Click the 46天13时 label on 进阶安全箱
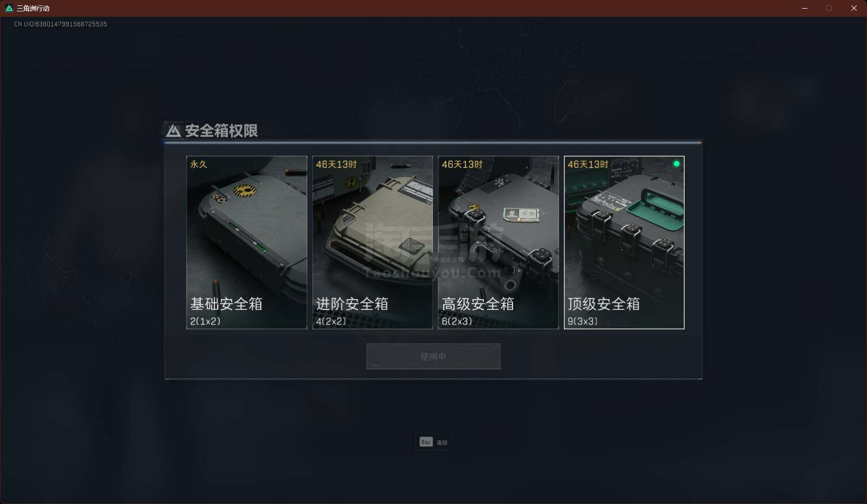The image size is (867, 504). point(336,164)
